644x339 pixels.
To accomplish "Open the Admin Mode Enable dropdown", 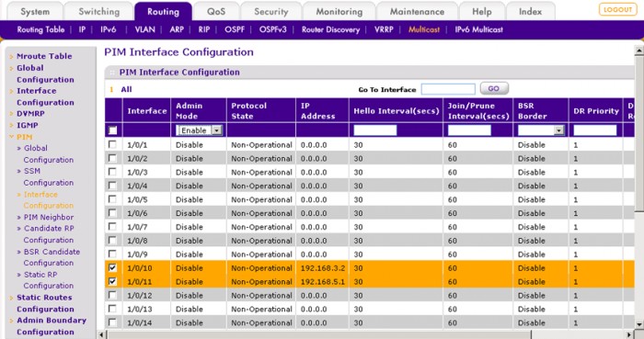I will [200, 130].
